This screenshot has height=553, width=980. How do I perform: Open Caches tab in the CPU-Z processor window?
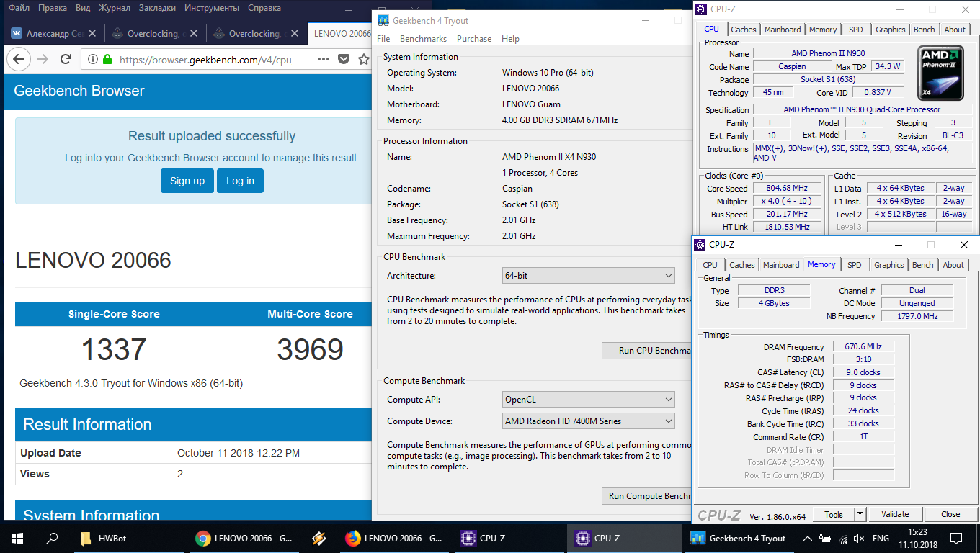click(744, 30)
